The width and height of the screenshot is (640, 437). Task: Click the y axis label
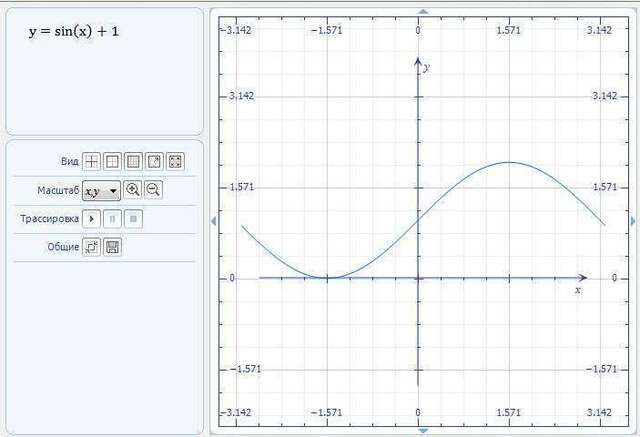point(427,67)
